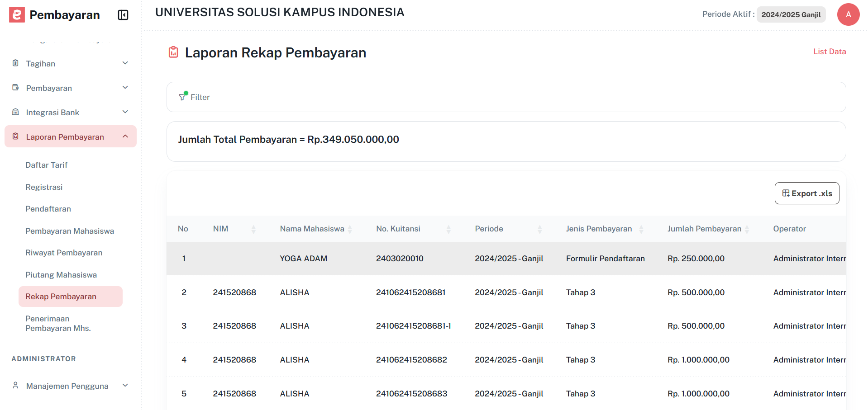Click receipt number 241062415208681-1
Viewport: 868px width, 410px height.
click(414, 326)
